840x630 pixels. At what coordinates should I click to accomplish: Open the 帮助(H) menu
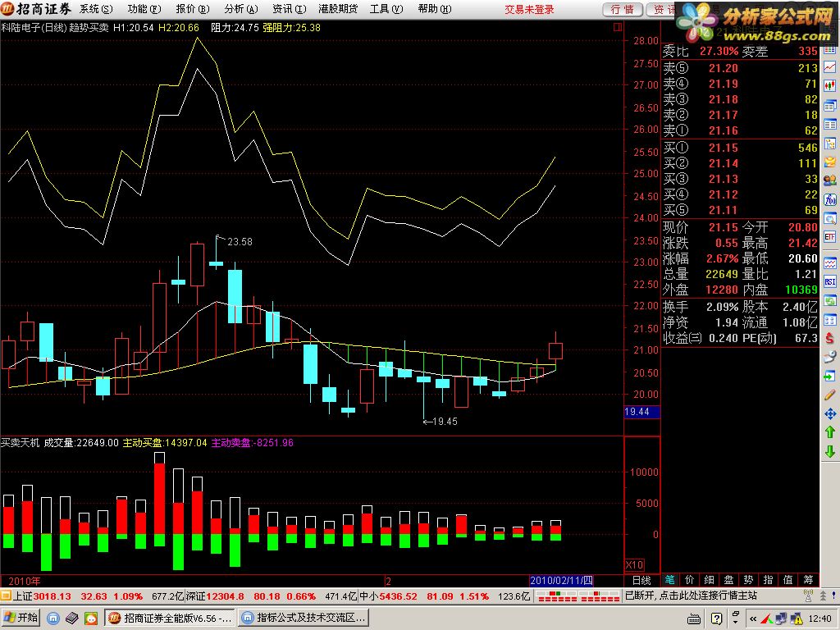[x=435, y=9]
